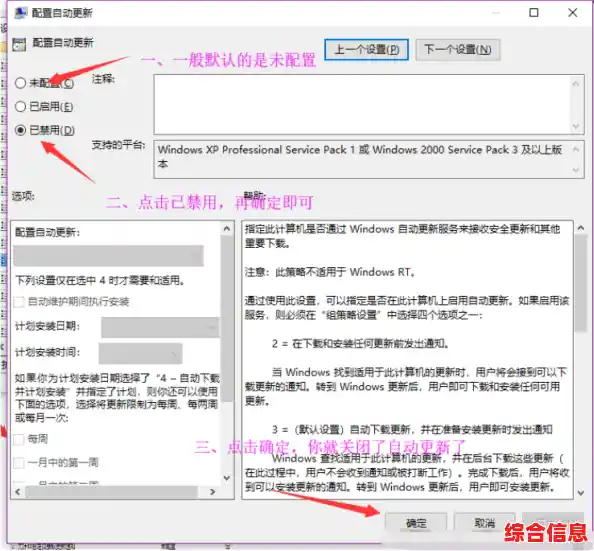Open the 配置自动更新 dropdown in options
The image size is (594, 551).
[x=109, y=256]
